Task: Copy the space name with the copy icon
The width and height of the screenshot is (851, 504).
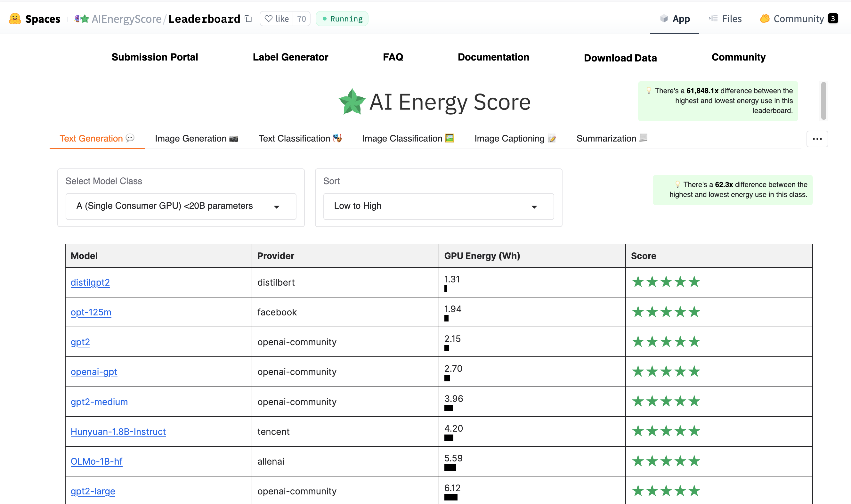Action: (x=248, y=19)
